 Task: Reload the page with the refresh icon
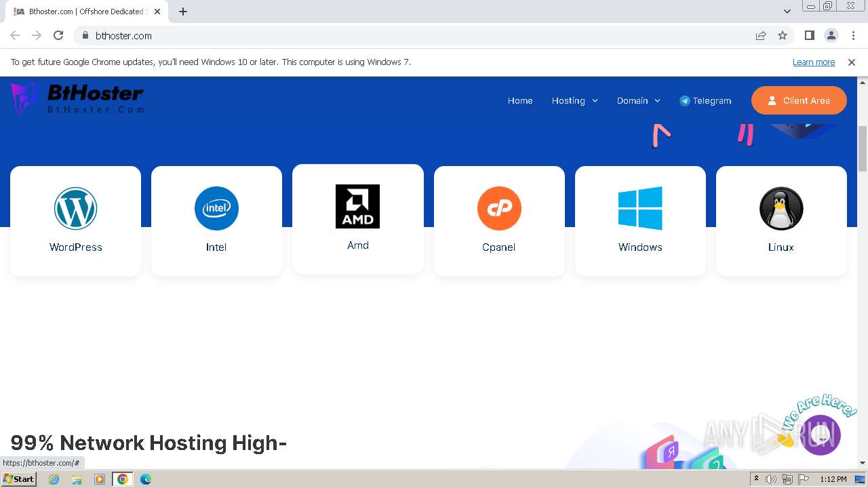coord(58,35)
